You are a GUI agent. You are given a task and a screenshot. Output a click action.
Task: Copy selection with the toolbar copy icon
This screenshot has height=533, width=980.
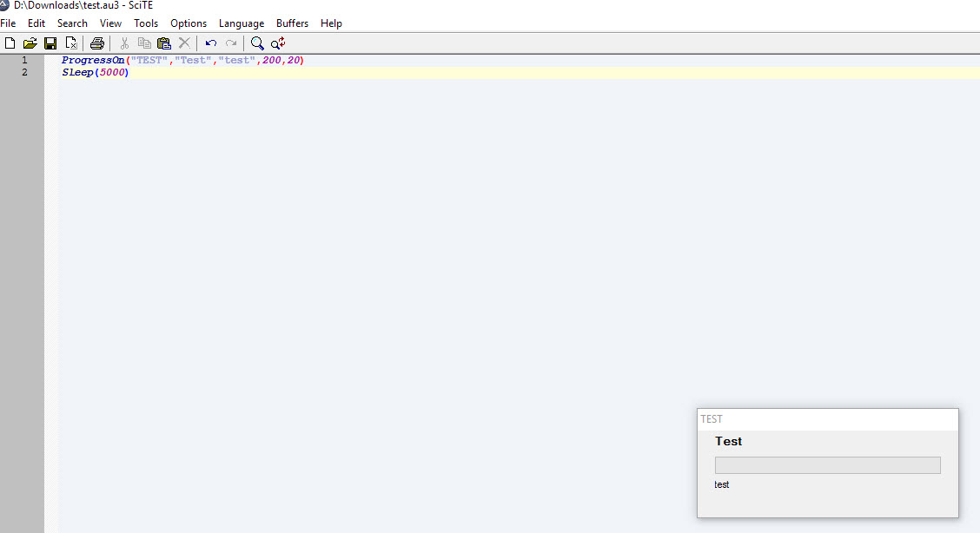pos(144,43)
